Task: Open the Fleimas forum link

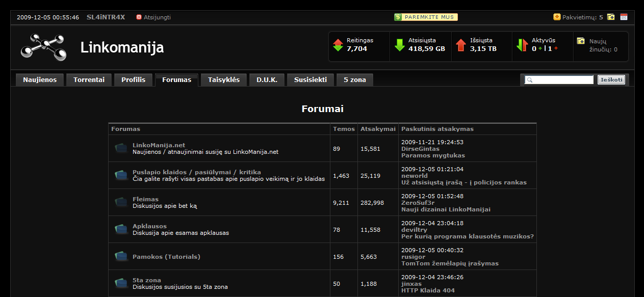Action: click(x=145, y=199)
